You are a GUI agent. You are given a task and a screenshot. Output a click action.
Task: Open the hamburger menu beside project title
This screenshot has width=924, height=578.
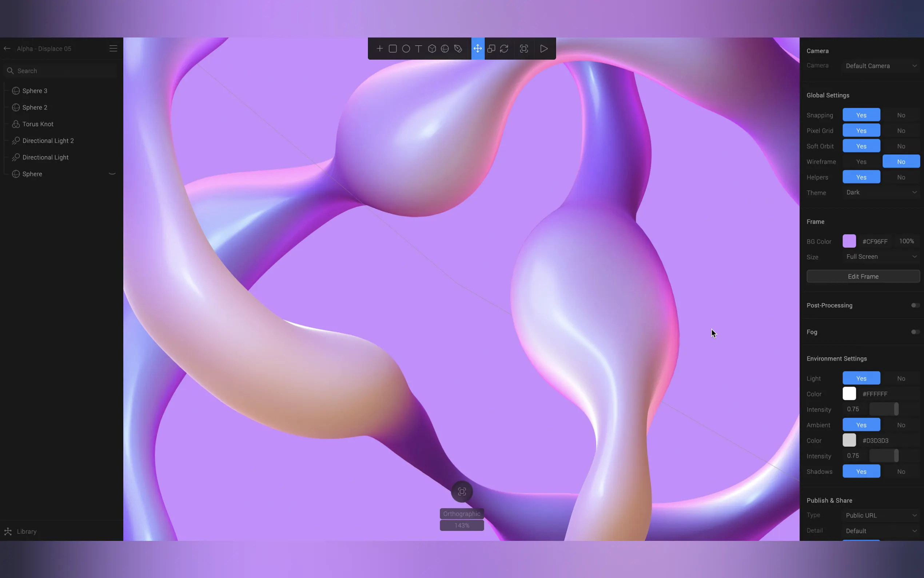click(113, 48)
